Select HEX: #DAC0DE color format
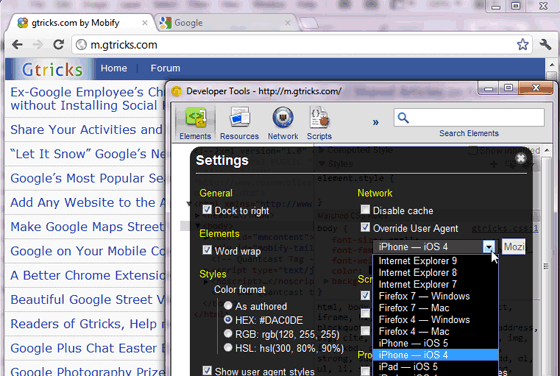Screen dimensions: 560x376 pos(228,320)
